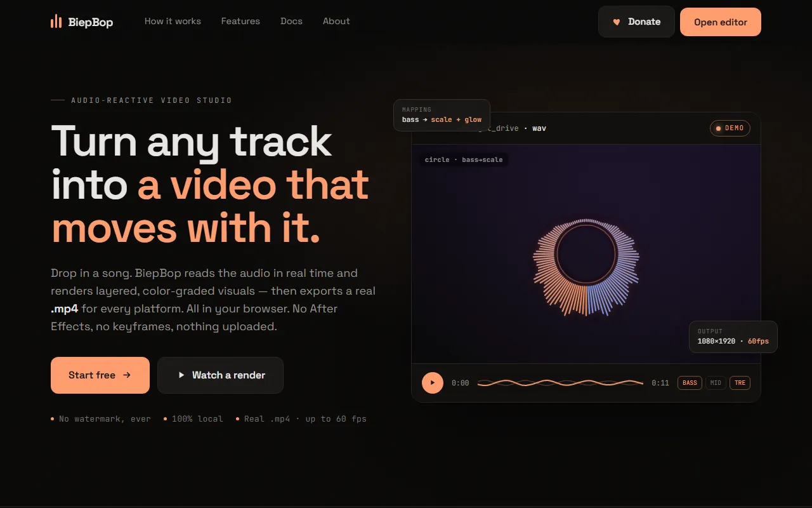
Task: Toggle the BASS band chip
Action: [x=690, y=383]
